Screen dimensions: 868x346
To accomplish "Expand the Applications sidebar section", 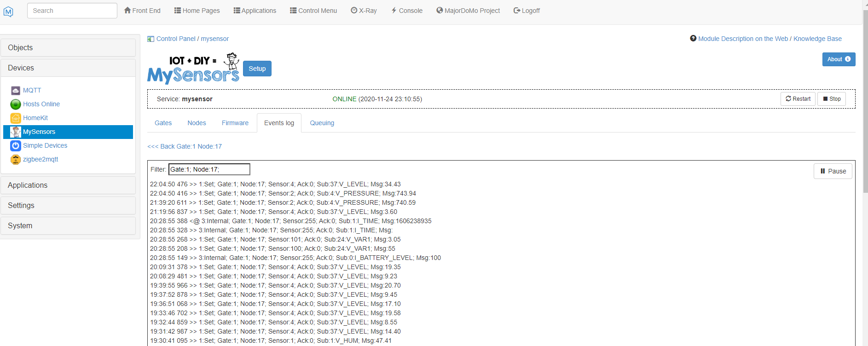I will pyautogui.click(x=68, y=185).
